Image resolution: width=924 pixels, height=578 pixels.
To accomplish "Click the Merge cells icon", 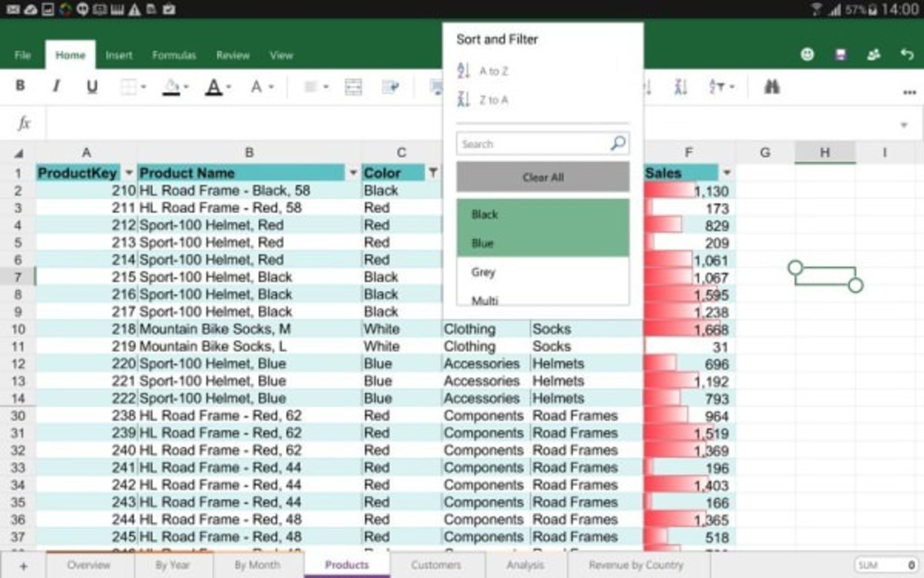I will tap(353, 87).
